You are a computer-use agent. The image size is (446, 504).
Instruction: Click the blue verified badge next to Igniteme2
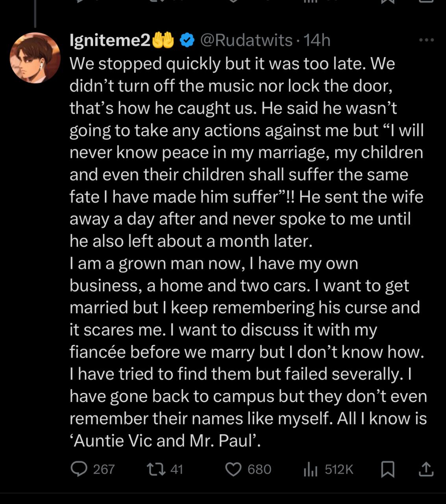pos(186,39)
